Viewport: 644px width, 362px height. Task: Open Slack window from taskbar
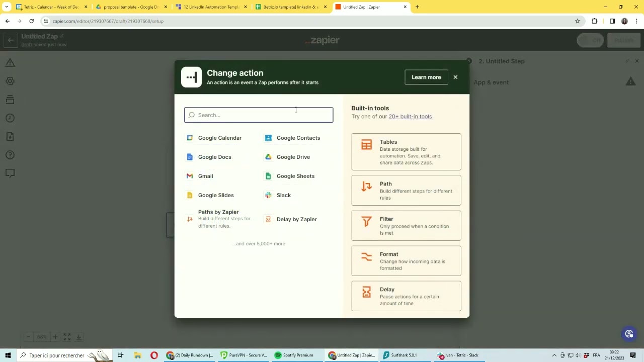click(x=458, y=355)
